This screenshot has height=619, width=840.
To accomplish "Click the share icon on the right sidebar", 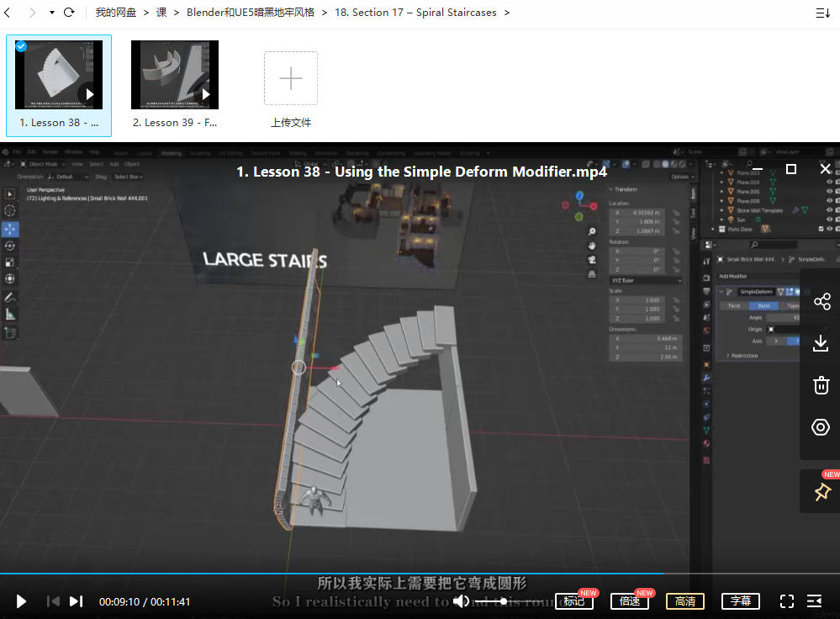I will (821, 300).
